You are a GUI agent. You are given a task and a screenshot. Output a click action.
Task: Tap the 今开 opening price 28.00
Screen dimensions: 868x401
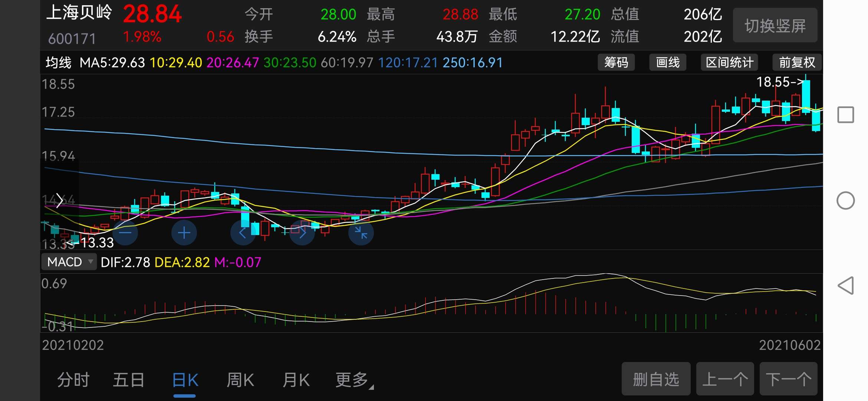(338, 14)
